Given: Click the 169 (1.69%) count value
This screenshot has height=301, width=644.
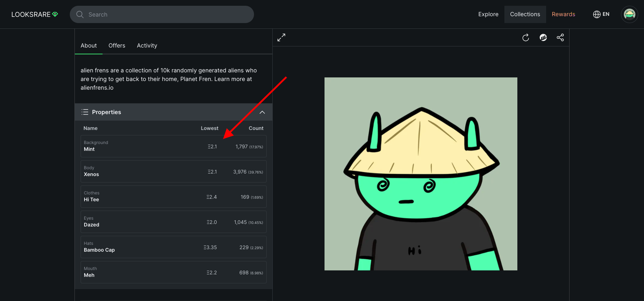Looking at the screenshot, I should tap(252, 197).
